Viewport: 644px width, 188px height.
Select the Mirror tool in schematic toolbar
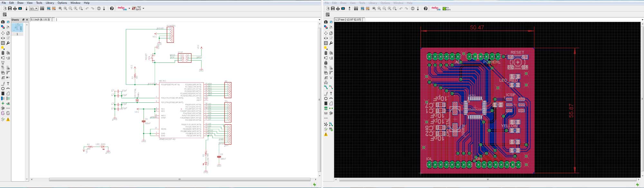3,38
